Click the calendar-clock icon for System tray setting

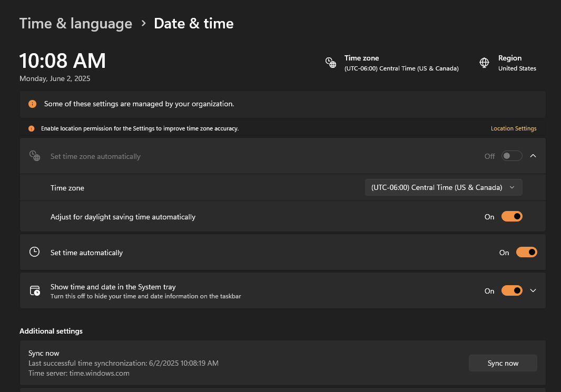tap(35, 290)
